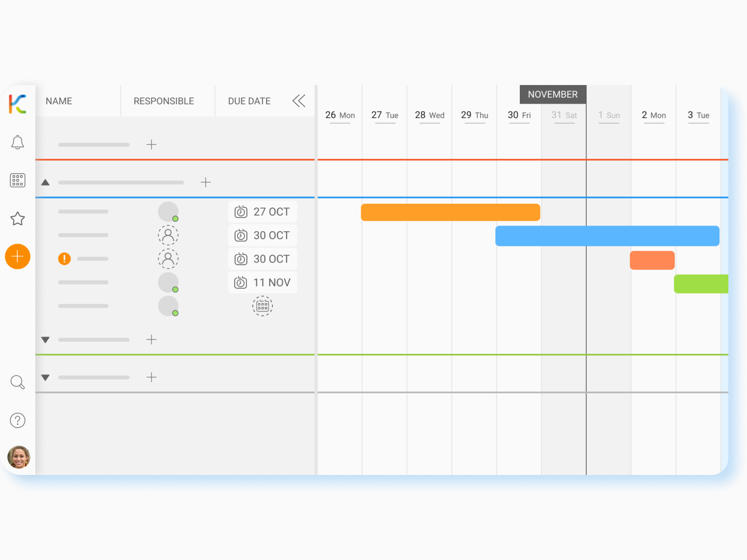Open the 27 OCT due date button
Viewport: 747px width, 560px height.
[x=262, y=212]
